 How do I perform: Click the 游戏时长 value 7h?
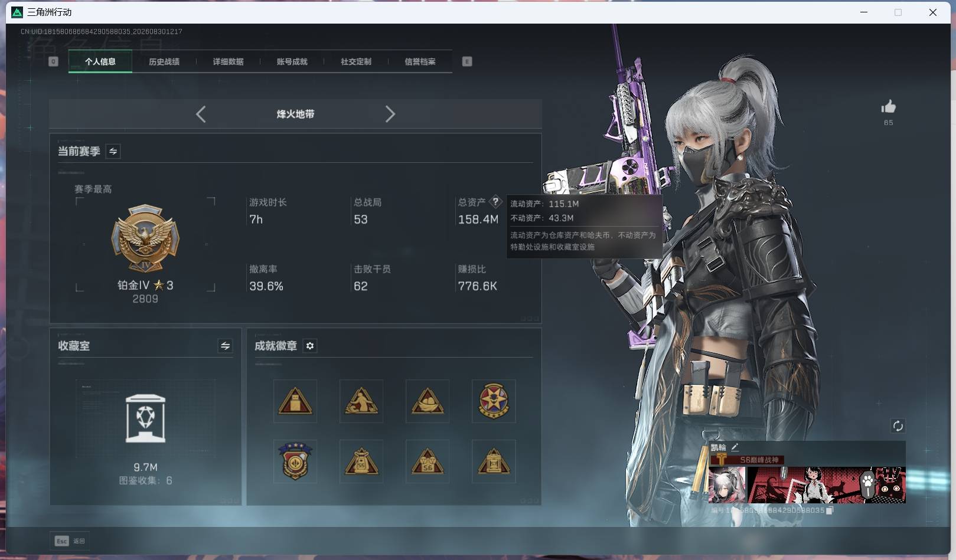coord(256,220)
